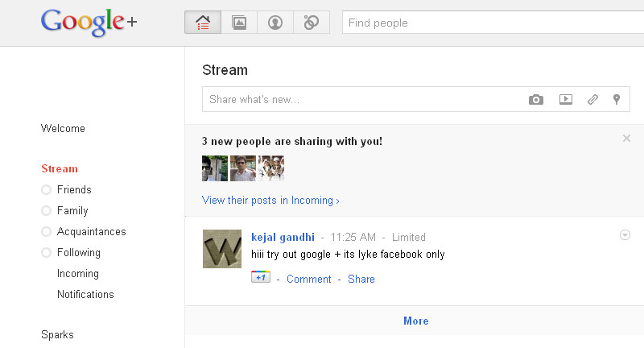
Task: Dismiss the new people sharing notice
Action: tap(626, 138)
